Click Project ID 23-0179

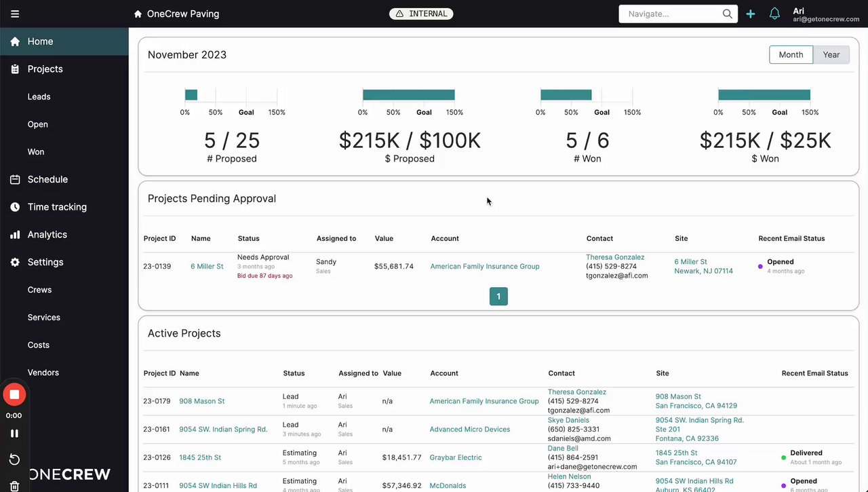pyautogui.click(x=157, y=401)
